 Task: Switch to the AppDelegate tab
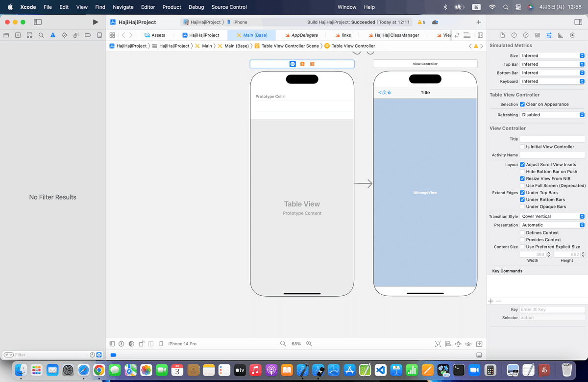click(301, 35)
